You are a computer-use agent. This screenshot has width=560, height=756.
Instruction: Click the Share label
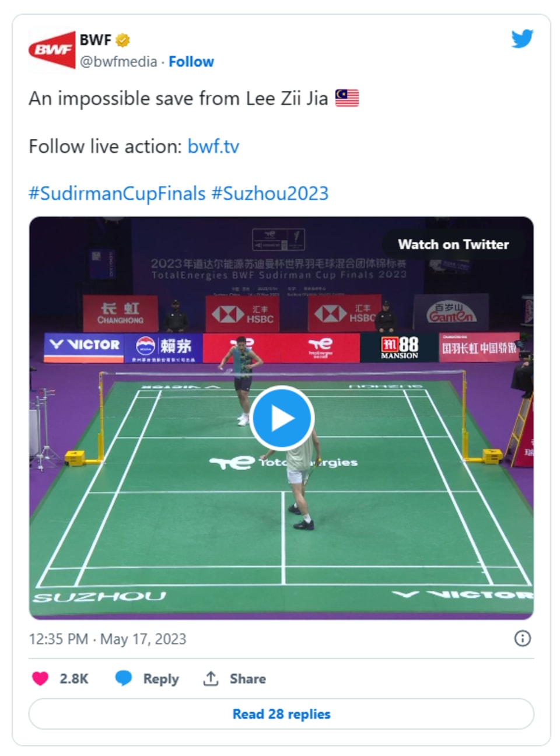[247, 678]
